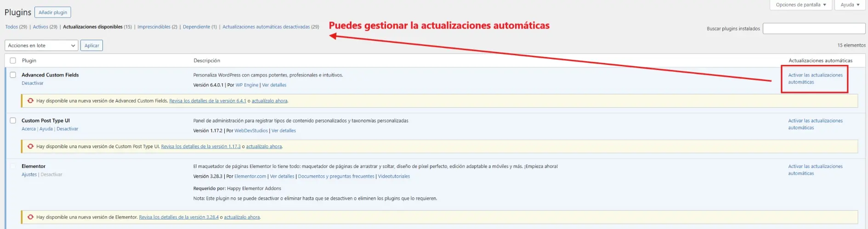
Task: Click the Versión 3.28.3 text
Action: [x=208, y=176]
